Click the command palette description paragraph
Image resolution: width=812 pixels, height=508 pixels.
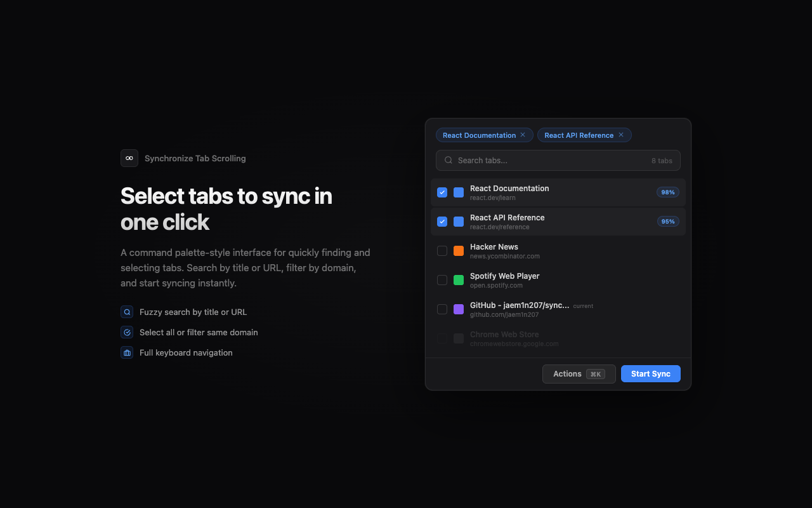coord(246,267)
